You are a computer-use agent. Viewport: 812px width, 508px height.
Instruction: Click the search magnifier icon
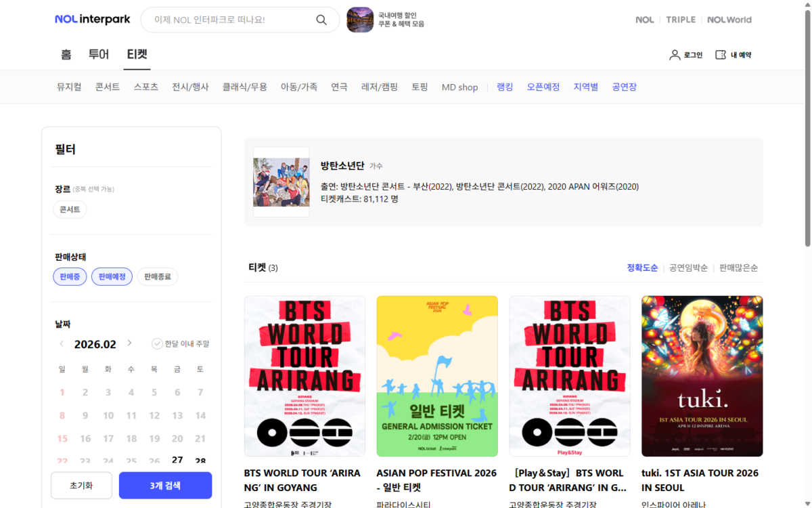click(321, 20)
